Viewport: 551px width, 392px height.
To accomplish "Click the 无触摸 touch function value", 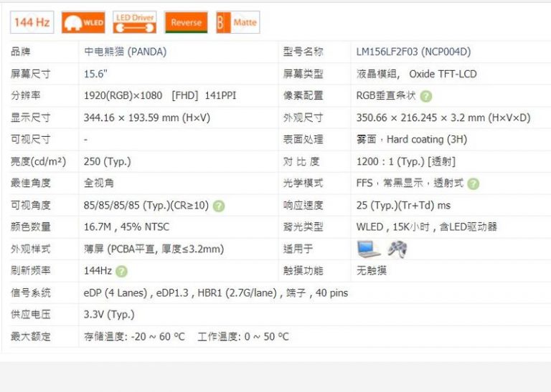I will (372, 271).
